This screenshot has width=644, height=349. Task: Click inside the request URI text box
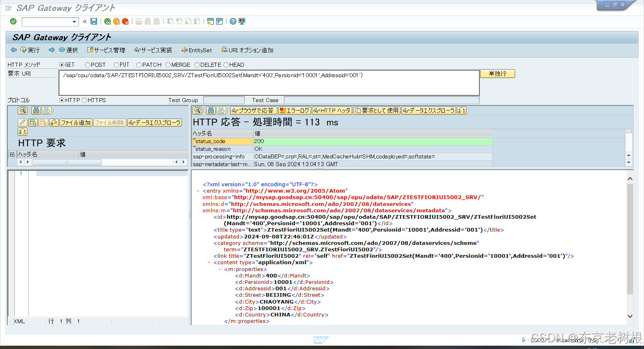point(269,82)
